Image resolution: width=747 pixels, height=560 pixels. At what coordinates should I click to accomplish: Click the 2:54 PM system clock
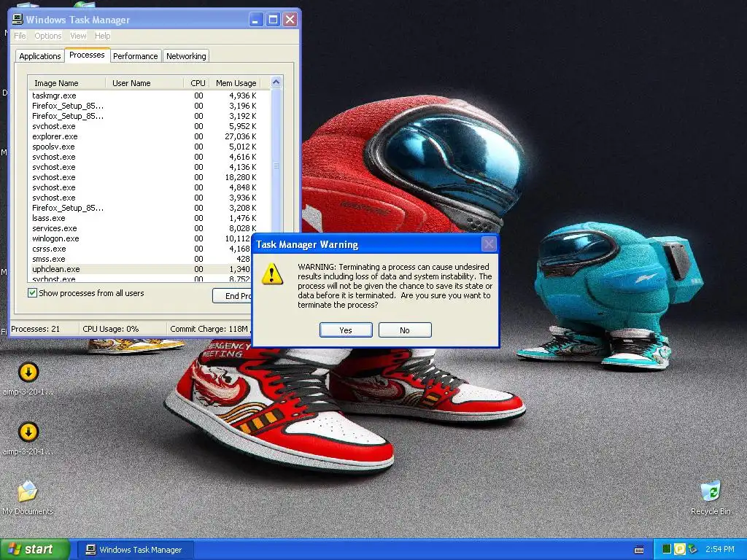click(x=720, y=549)
